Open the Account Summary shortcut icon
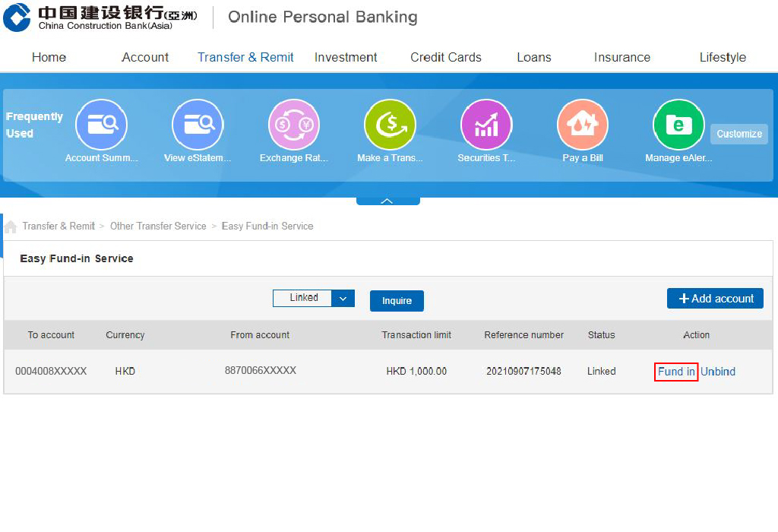This screenshot has width=778, height=532. coord(101,125)
